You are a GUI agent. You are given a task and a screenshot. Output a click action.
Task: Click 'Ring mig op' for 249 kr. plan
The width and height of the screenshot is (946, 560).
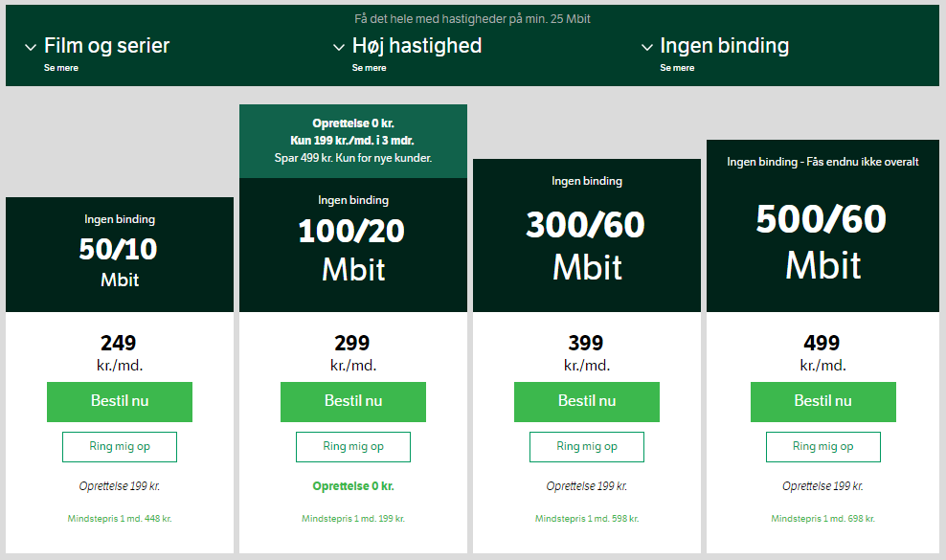point(120,447)
